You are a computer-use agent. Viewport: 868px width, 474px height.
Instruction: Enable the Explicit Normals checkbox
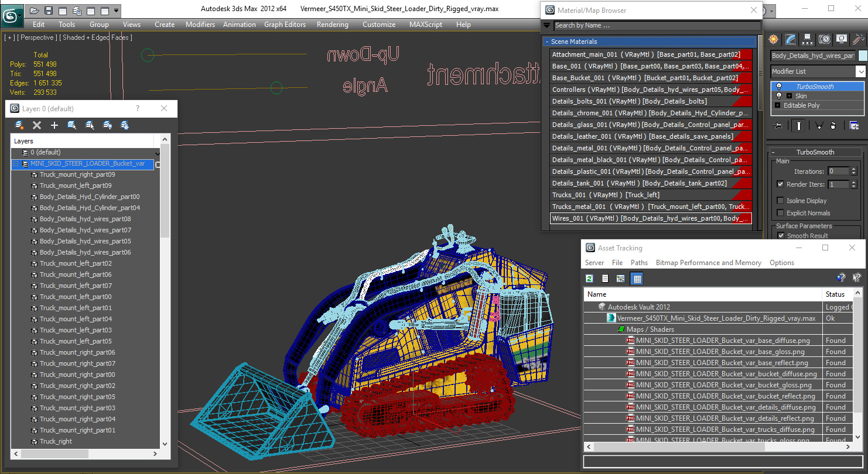780,213
